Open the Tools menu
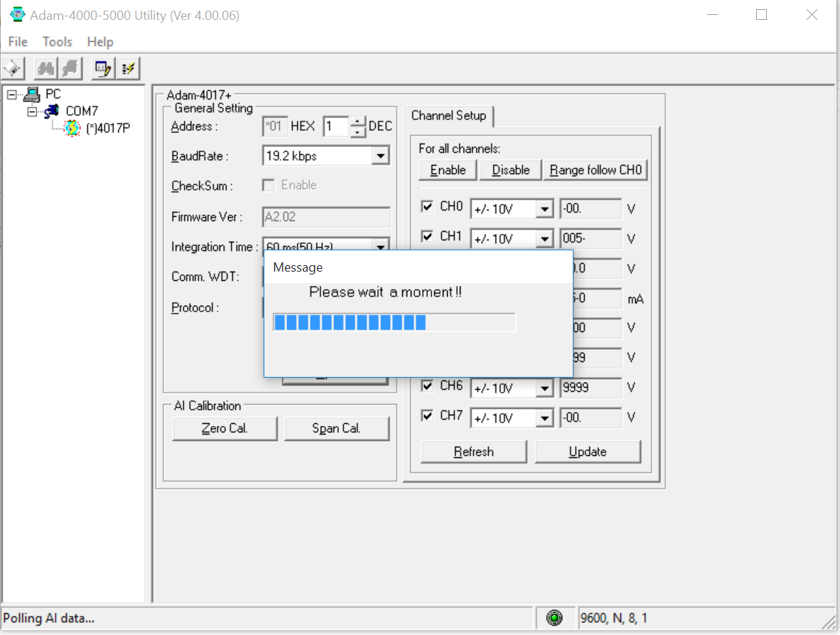Image resolution: width=840 pixels, height=635 pixels. tap(58, 42)
